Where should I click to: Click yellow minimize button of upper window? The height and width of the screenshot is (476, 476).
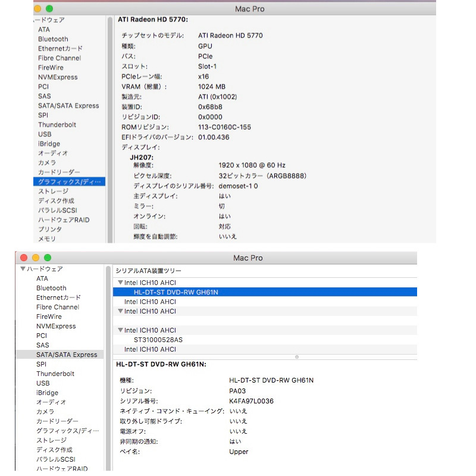pyautogui.click(x=37, y=9)
